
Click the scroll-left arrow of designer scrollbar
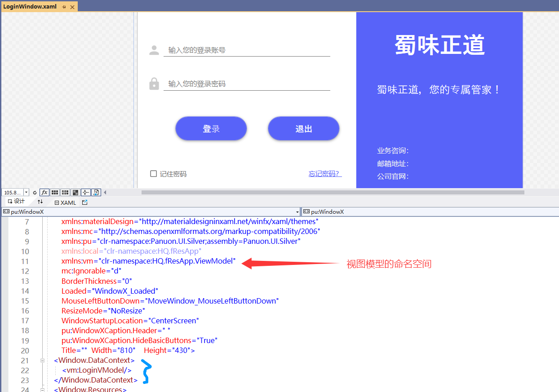pyautogui.click(x=105, y=192)
